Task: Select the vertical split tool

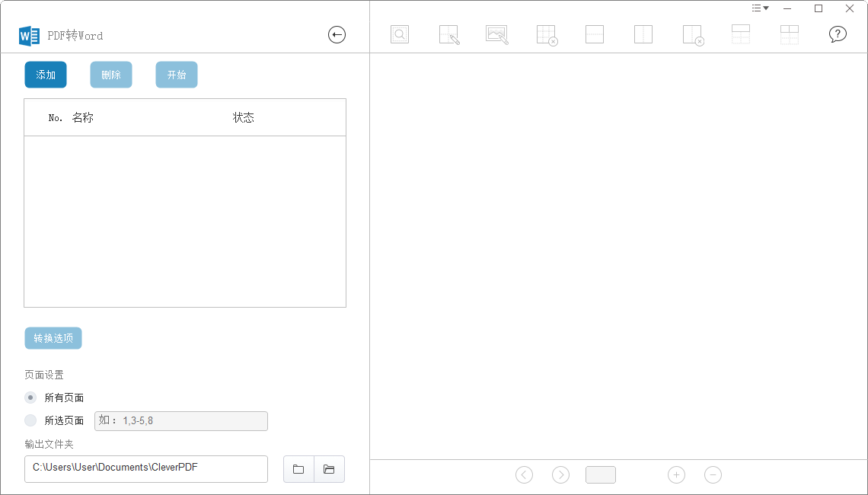Action: point(643,34)
